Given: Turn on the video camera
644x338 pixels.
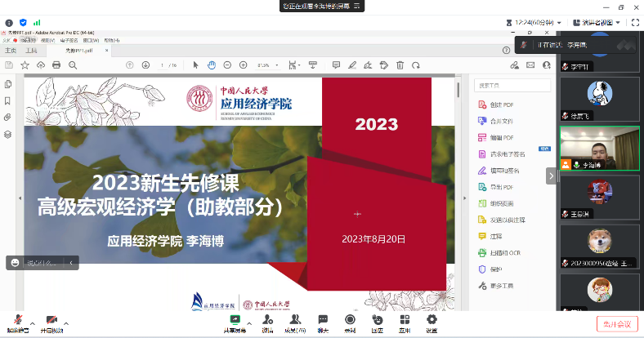Looking at the screenshot, I should (x=51, y=320).
